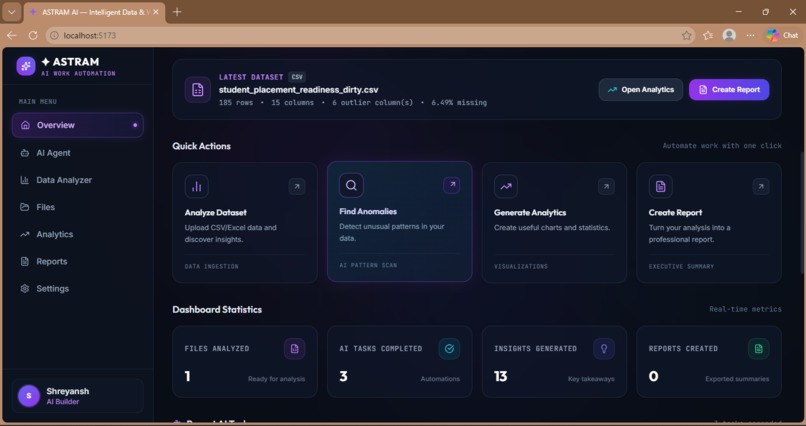Click the Find Anomalies magnifier icon
806x426 pixels.
click(351, 185)
